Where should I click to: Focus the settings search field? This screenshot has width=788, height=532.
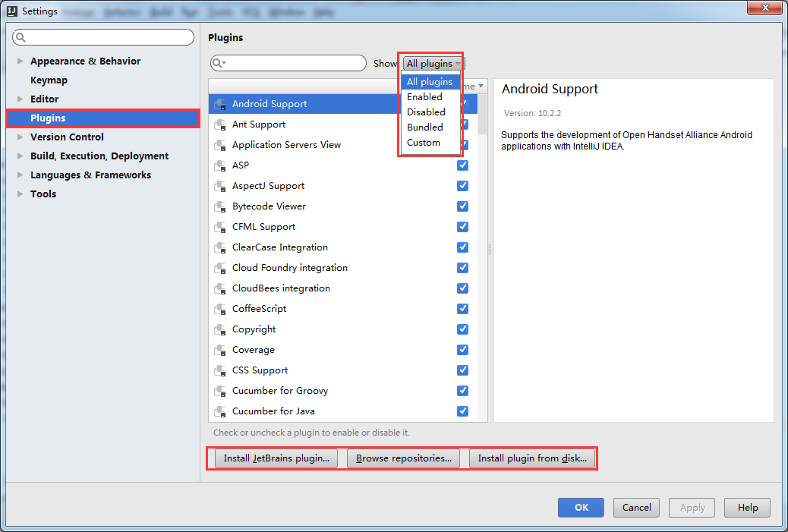(103, 37)
